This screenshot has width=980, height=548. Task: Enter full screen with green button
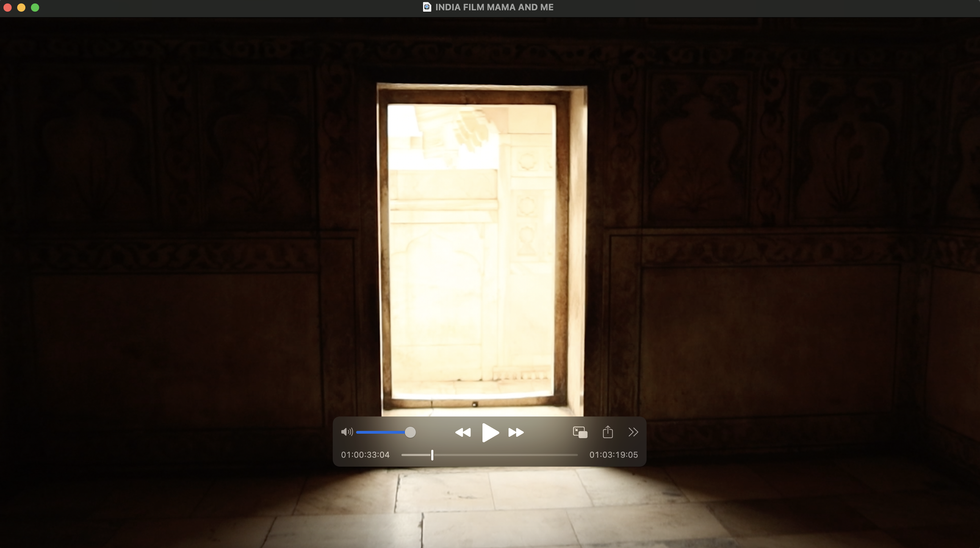pyautogui.click(x=35, y=7)
